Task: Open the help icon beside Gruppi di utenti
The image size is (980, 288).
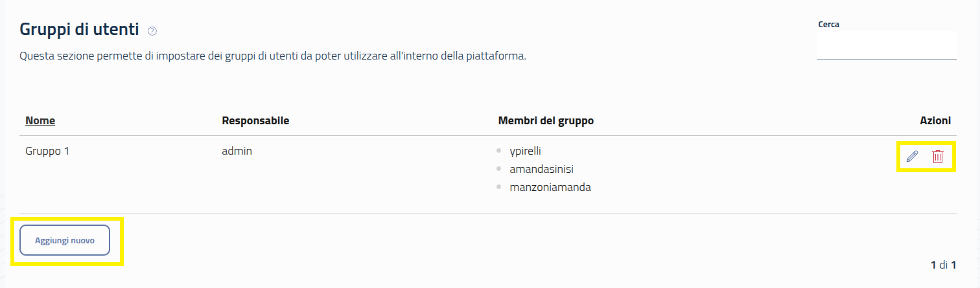Action: [x=152, y=30]
